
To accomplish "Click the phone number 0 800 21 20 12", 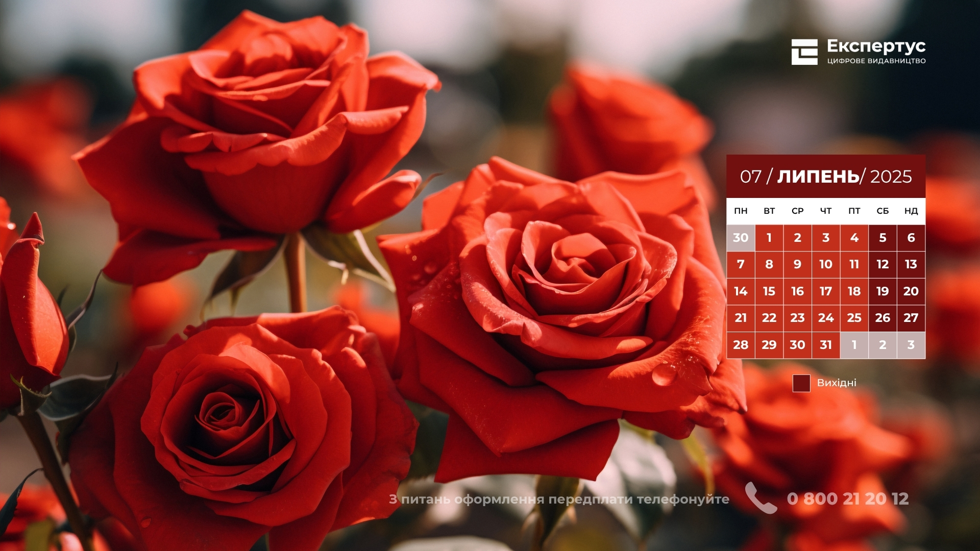I will pyautogui.click(x=848, y=498).
